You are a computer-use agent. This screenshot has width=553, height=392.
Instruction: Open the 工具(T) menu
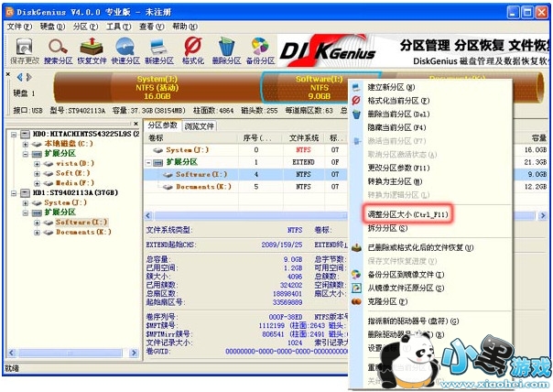[x=119, y=27]
